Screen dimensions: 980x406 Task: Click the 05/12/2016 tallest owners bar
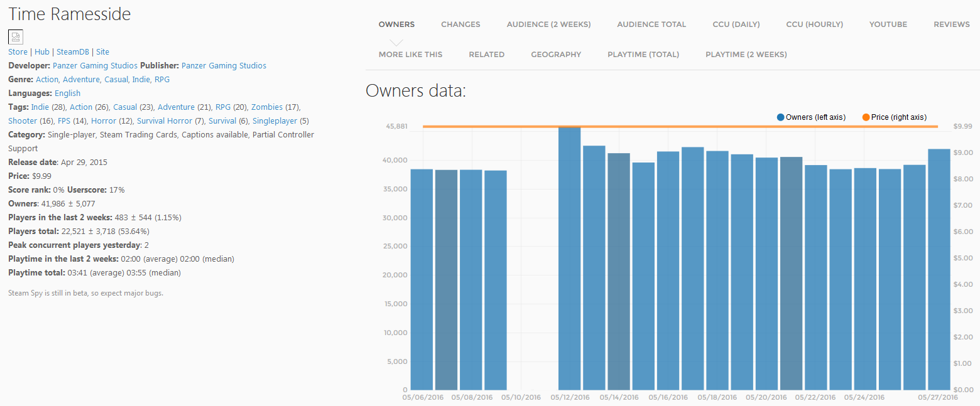tap(570, 258)
